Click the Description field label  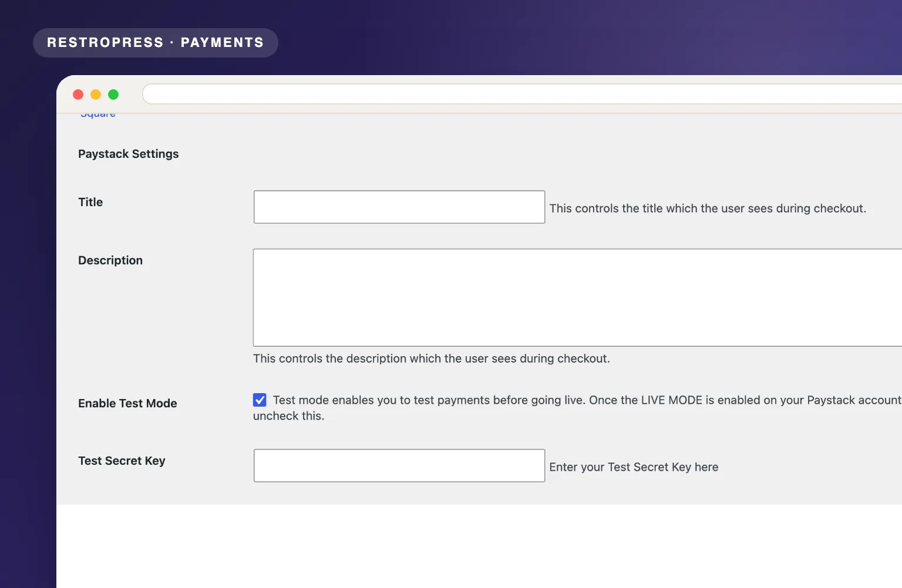point(110,261)
